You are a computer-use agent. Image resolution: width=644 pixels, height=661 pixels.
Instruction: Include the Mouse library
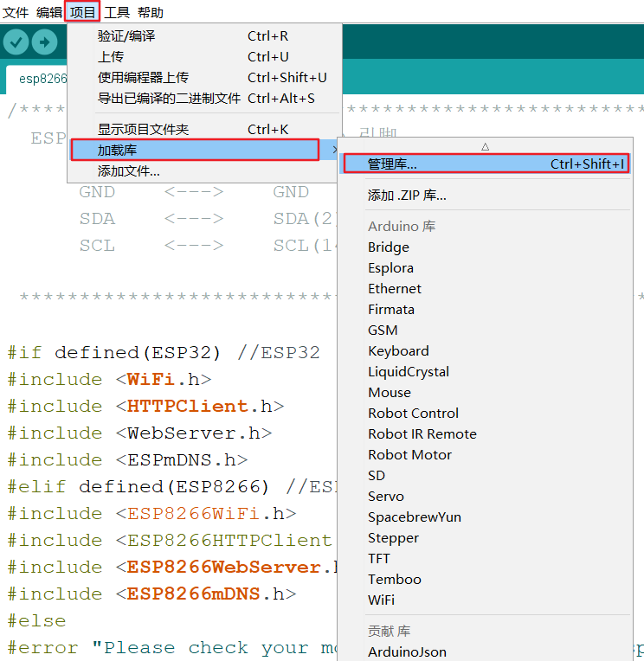(485, 392)
